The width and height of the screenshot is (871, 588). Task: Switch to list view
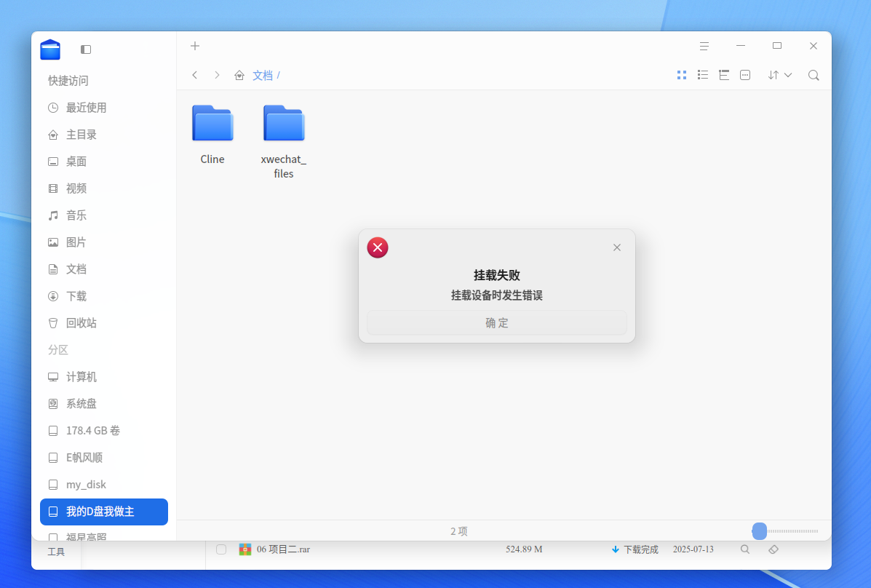[x=703, y=75]
